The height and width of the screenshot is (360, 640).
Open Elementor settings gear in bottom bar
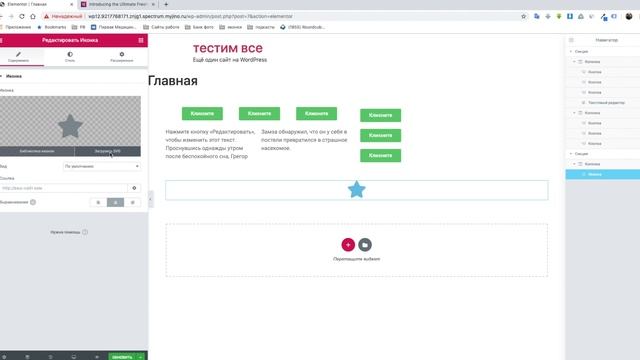pyautogui.click(x=4, y=357)
